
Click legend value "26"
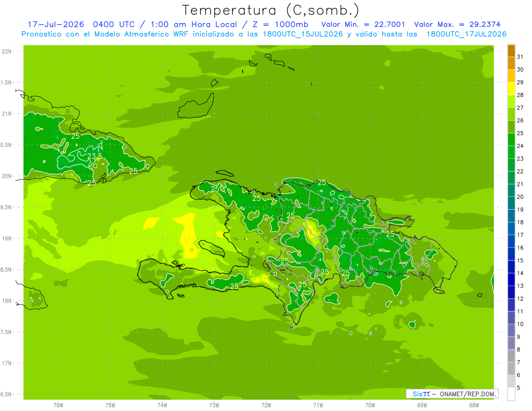click(x=520, y=121)
